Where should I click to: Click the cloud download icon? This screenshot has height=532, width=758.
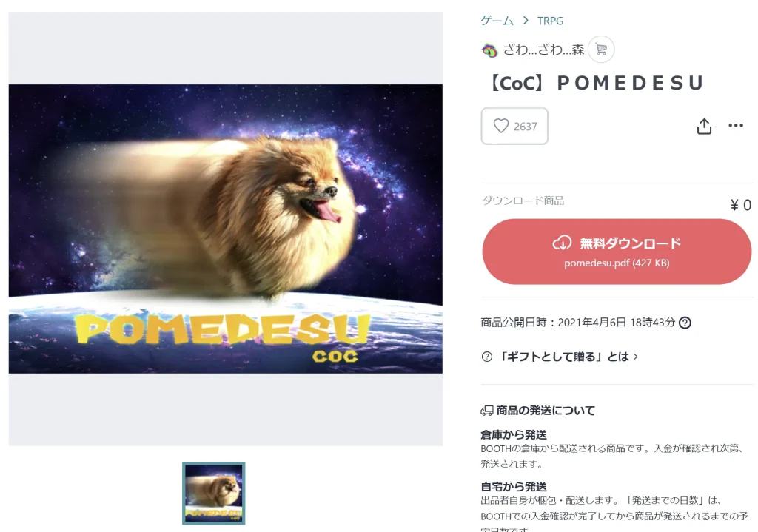563,243
